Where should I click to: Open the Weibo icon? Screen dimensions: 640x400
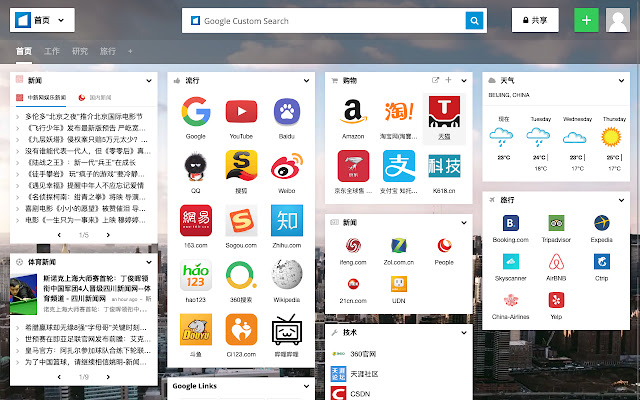pyautogui.click(x=287, y=166)
